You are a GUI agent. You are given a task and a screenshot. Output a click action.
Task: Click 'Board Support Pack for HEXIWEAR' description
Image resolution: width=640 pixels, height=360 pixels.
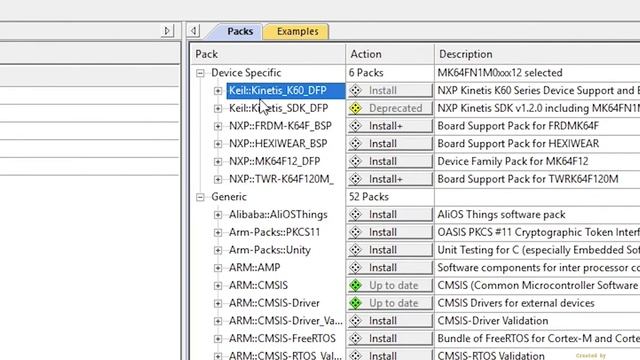click(518, 144)
